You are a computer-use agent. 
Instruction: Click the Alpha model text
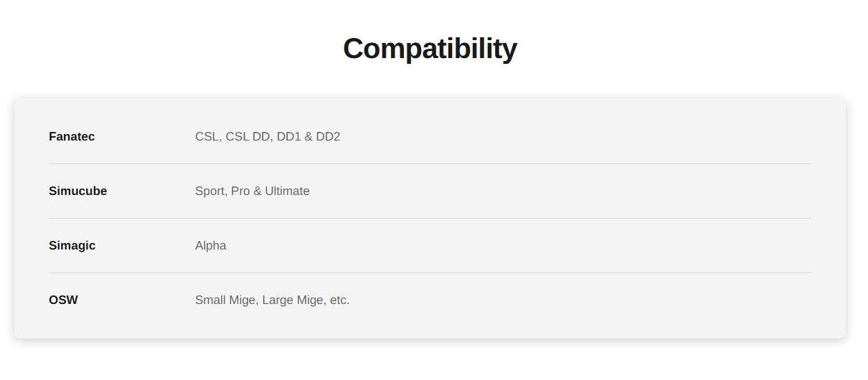pyautogui.click(x=210, y=245)
